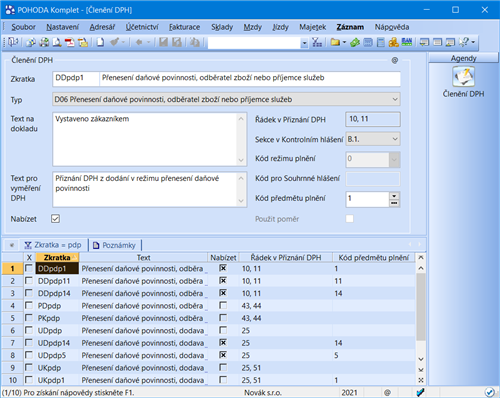The width and height of the screenshot is (500, 398).
Task: Select the UDpdp14 table row
Action: tap(209, 342)
